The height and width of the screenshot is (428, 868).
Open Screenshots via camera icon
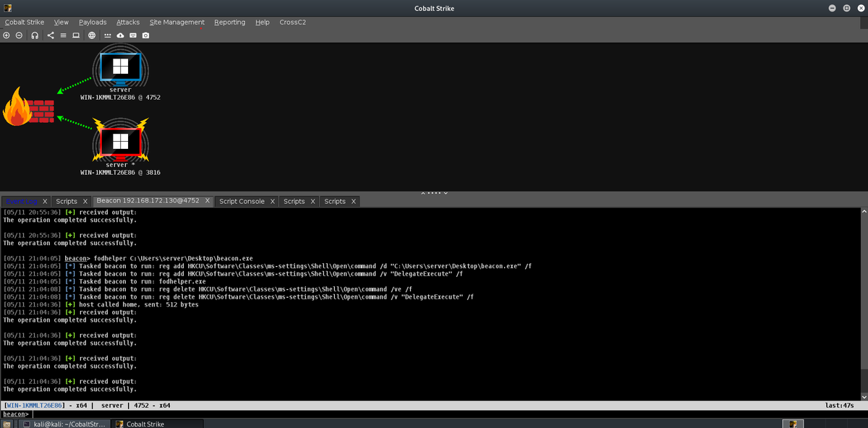[x=145, y=35]
